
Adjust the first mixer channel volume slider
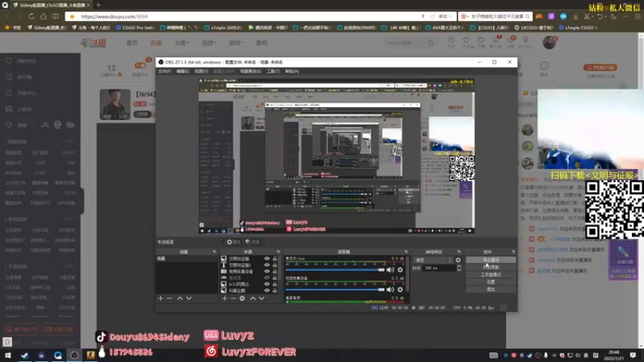click(x=335, y=270)
